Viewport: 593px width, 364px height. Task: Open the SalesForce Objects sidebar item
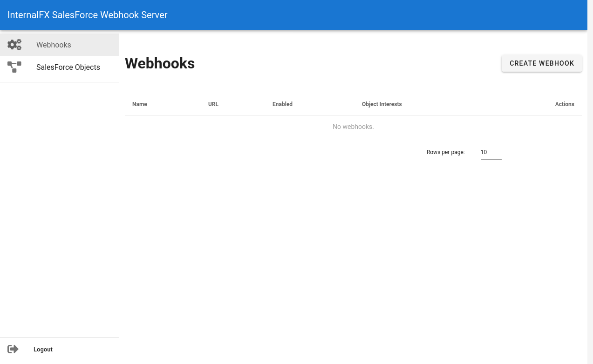[x=60, y=67]
